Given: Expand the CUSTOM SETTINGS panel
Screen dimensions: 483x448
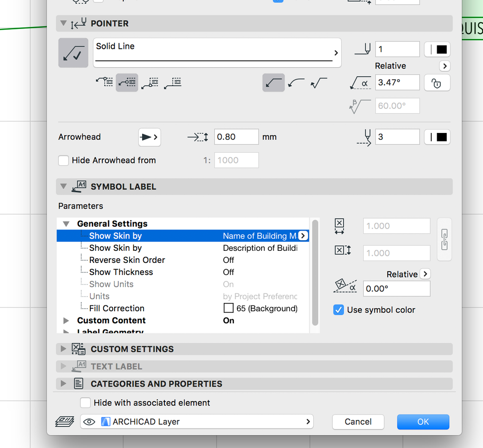Looking at the screenshot, I should tap(63, 349).
